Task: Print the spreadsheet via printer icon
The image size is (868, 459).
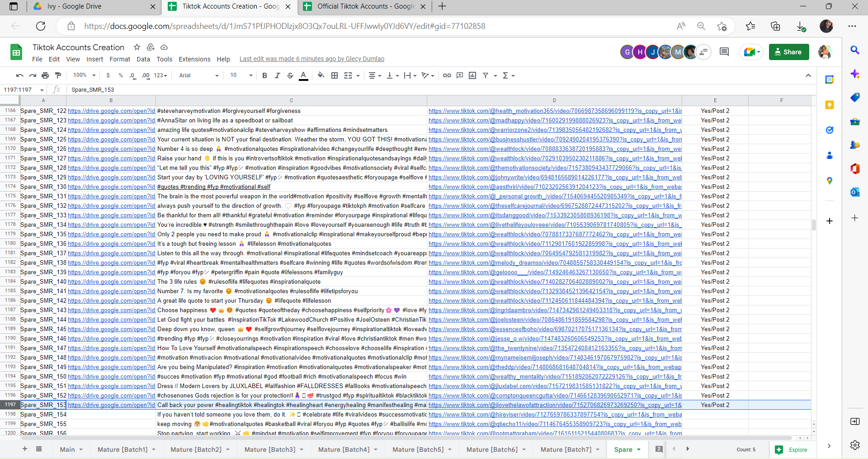Action: pyautogui.click(x=45, y=75)
